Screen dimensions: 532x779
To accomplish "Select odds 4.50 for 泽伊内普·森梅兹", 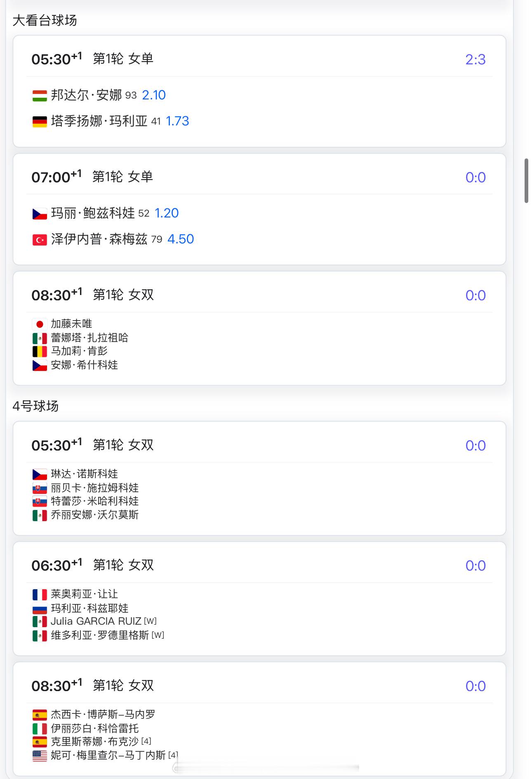I will pyautogui.click(x=181, y=239).
